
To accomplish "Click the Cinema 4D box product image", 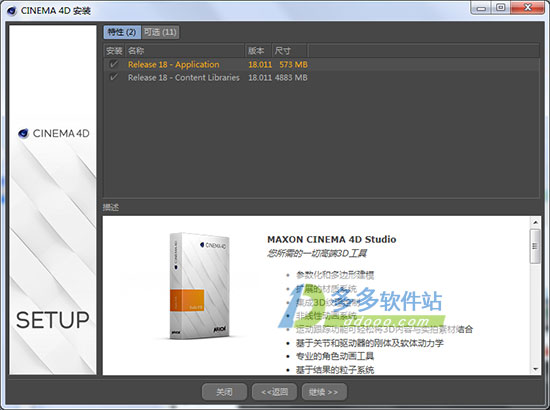I will [x=199, y=285].
